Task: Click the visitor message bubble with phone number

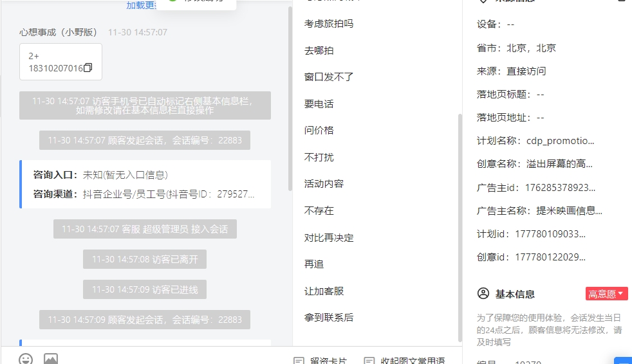Action: click(60, 62)
